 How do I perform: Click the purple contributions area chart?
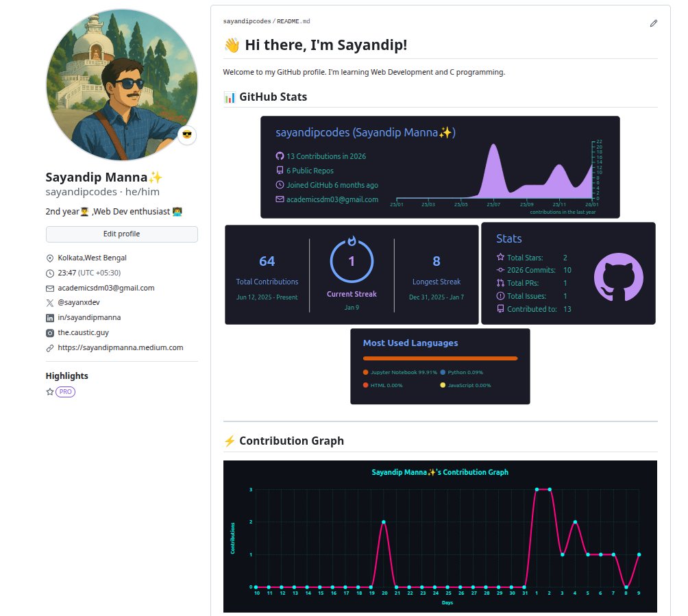pyautogui.click(x=495, y=171)
